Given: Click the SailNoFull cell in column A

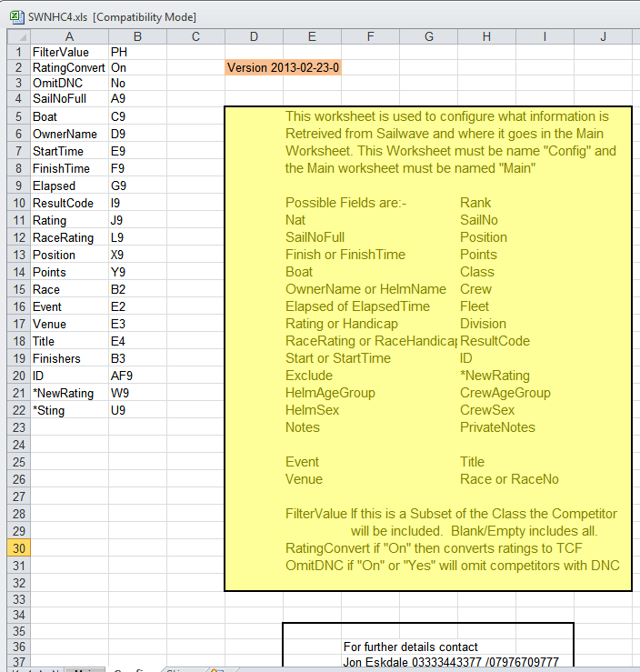Looking at the screenshot, I should 69,98.
